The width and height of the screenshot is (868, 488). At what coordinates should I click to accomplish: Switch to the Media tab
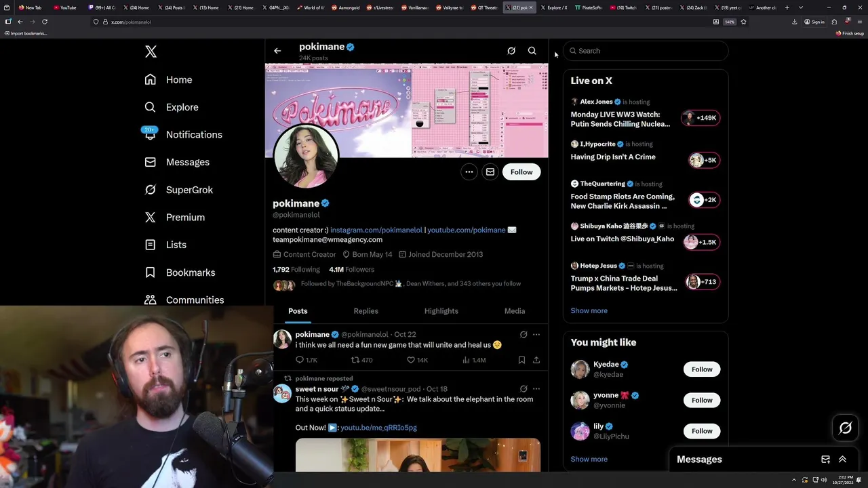(x=515, y=311)
